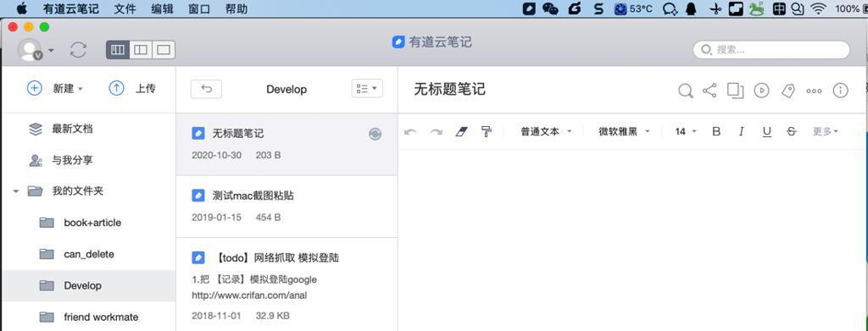Image resolution: width=868 pixels, height=331 pixels.
Task: Click the WeChat menu bar icon
Action: pyautogui.click(x=550, y=8)
